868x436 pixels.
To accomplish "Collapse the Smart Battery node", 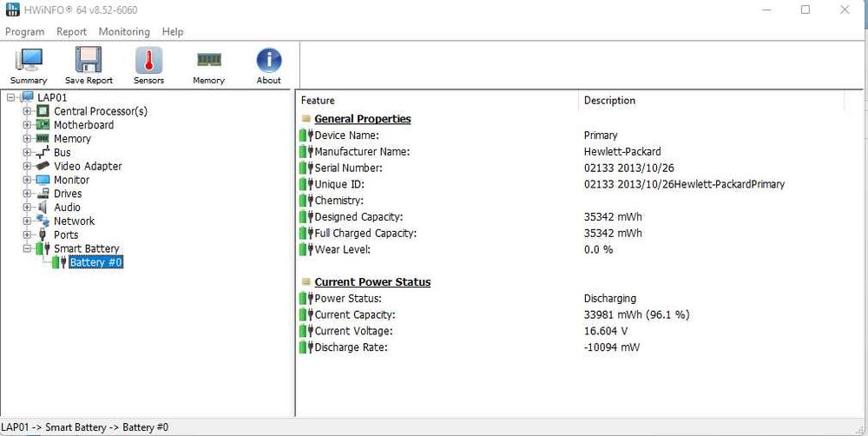I will point(27,248).
